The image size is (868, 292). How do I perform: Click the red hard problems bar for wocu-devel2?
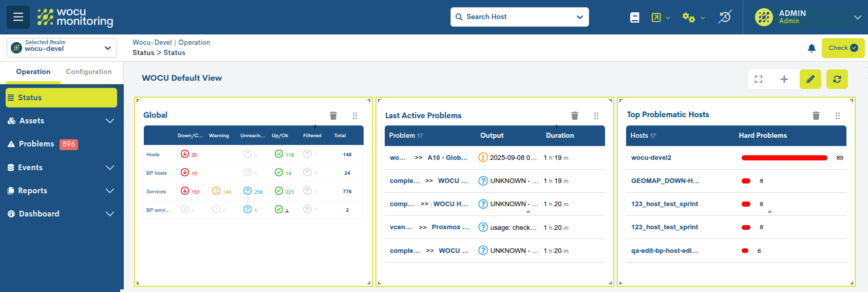[x=784, y=158]
